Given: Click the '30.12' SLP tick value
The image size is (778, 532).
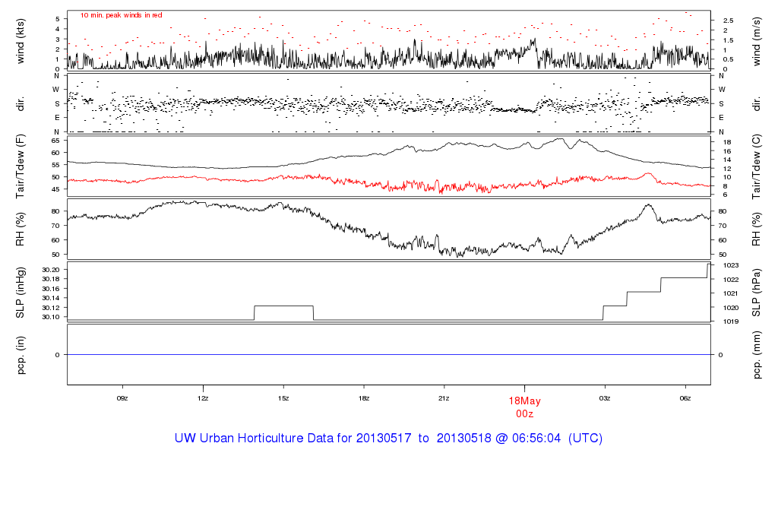Looking at the screenshot, I should 51,308.
